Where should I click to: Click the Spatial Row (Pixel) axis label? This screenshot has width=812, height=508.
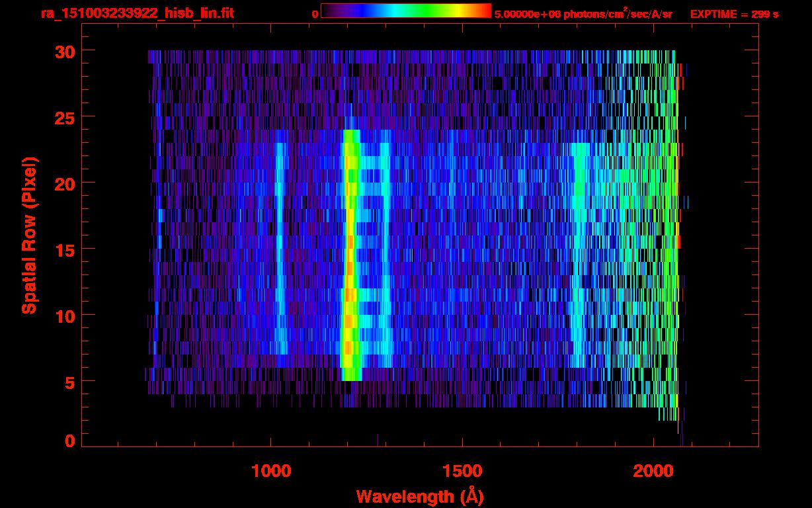click(29, 235)
